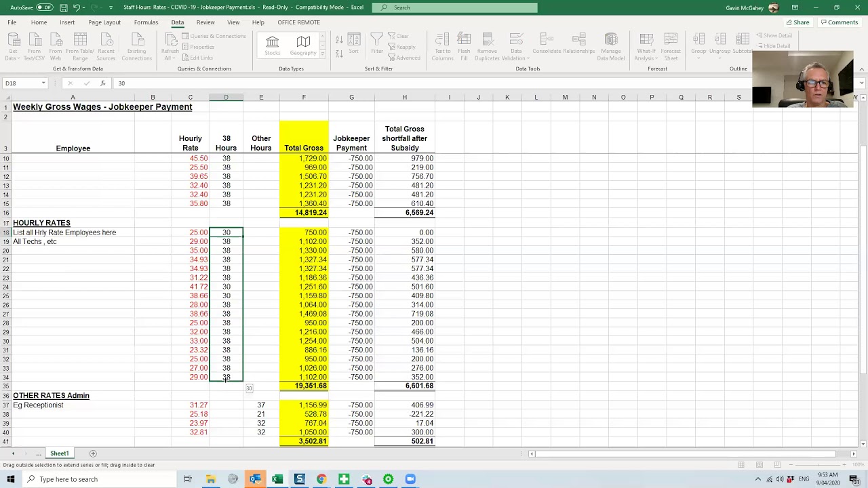Click the Flash Fill icon
This screenshot has width=868, height=488.
pos(464,45)
